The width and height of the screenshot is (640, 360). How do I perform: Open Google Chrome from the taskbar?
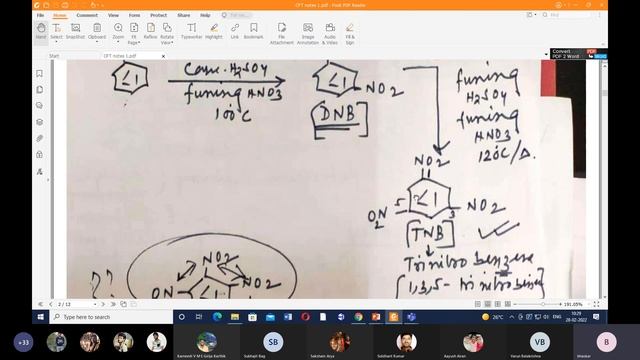click(358, 317)
